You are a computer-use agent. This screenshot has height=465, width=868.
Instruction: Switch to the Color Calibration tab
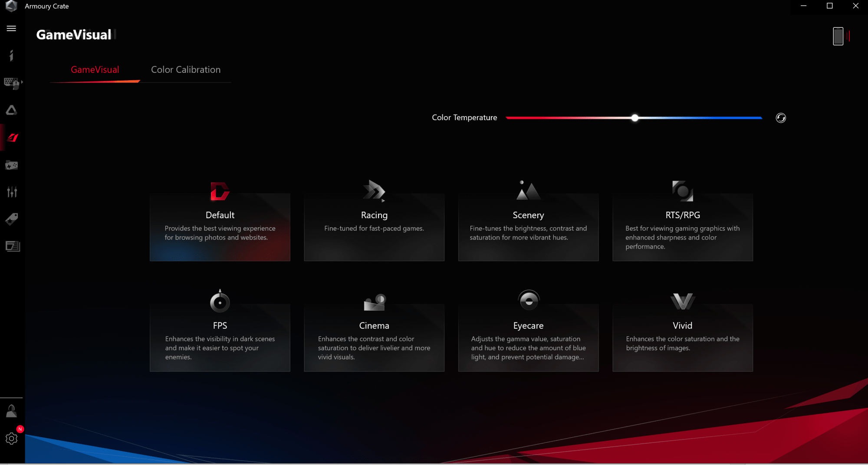pos(186,70)
